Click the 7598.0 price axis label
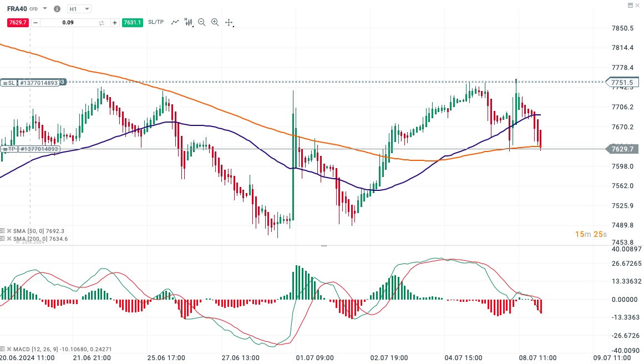644x364 pixels. 622,166
